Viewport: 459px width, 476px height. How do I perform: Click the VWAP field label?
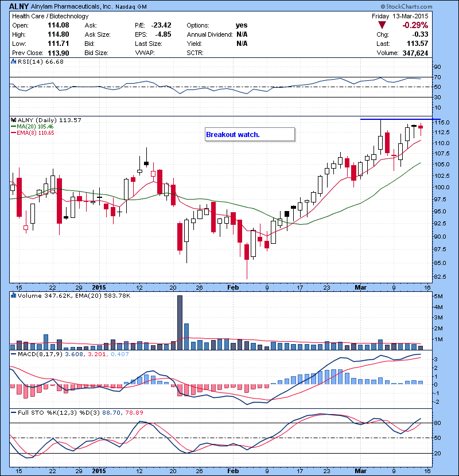click(145, 53)
